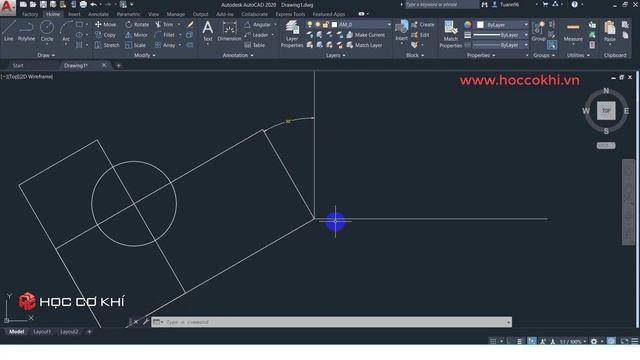Click the Mirror command
Image resolution: width=640 pixels, height=360 pixels.
click(137, 35)
